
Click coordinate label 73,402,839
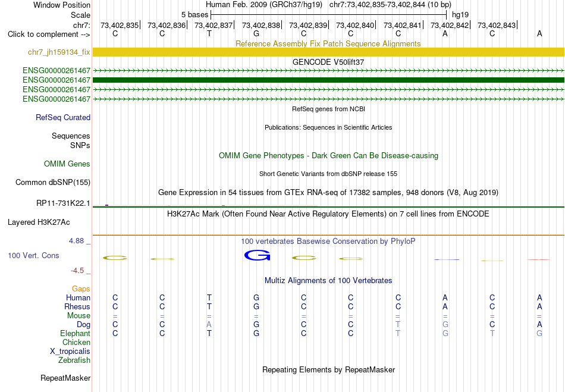(x=308, y=25)
